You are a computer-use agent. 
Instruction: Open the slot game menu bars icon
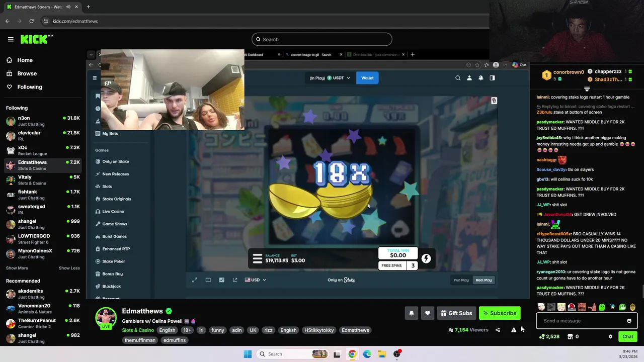point(257,258)
